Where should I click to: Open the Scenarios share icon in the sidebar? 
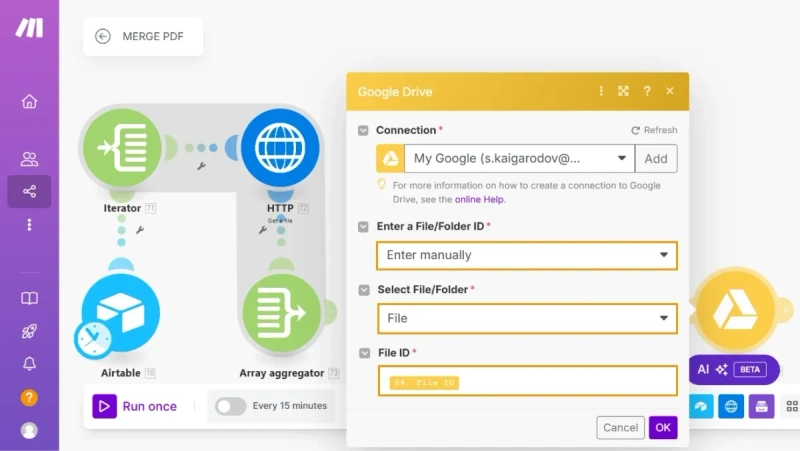click(x=29, y=191)
